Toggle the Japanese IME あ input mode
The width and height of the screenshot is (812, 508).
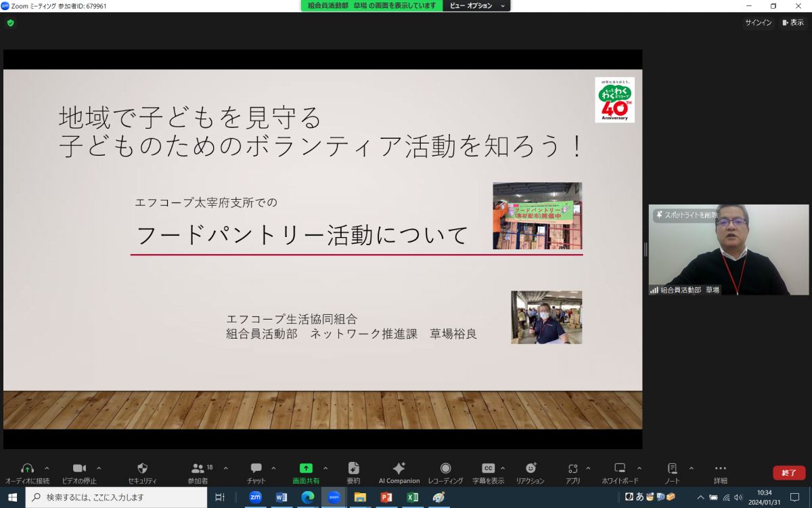click(x=640, y=496)
